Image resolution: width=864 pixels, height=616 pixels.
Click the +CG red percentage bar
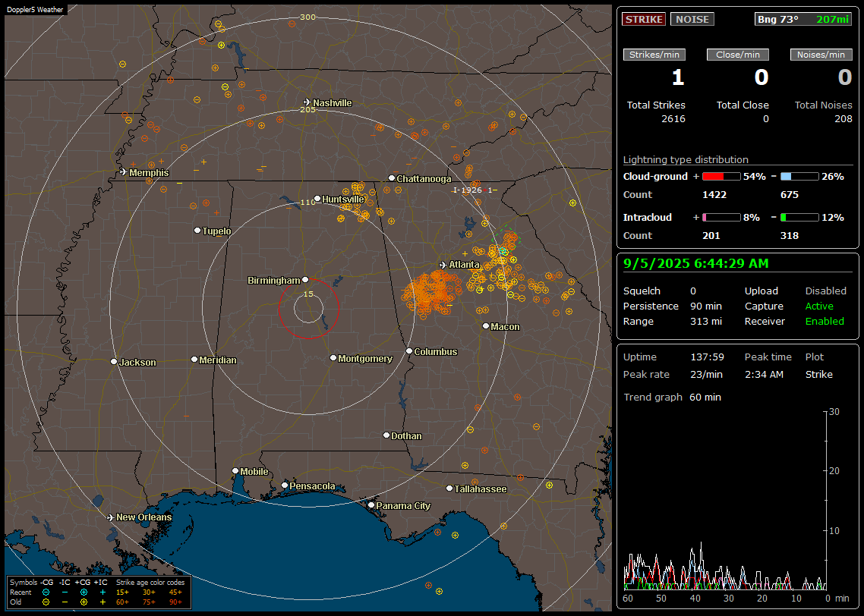[x=721, y=177]
